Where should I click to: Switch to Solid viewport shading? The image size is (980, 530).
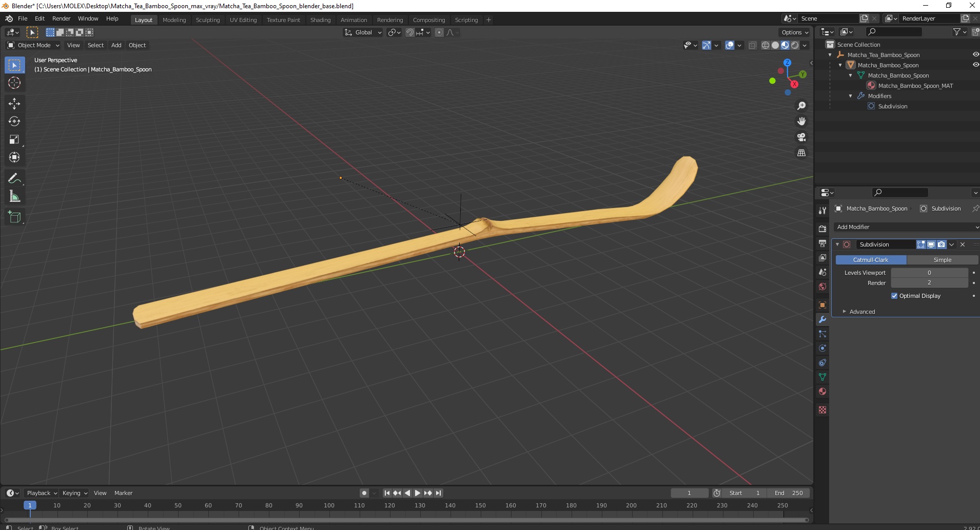[x=775, y=45]
